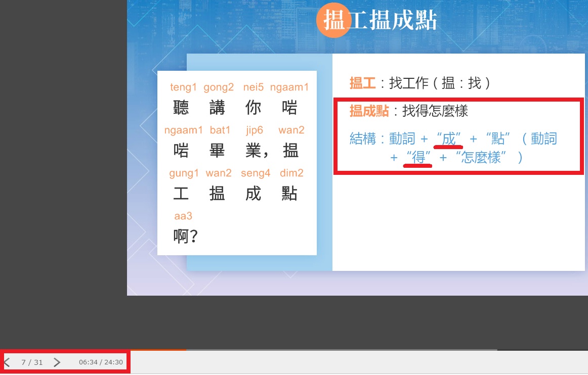Select the orange term 搵成點

tap(369, 111)
